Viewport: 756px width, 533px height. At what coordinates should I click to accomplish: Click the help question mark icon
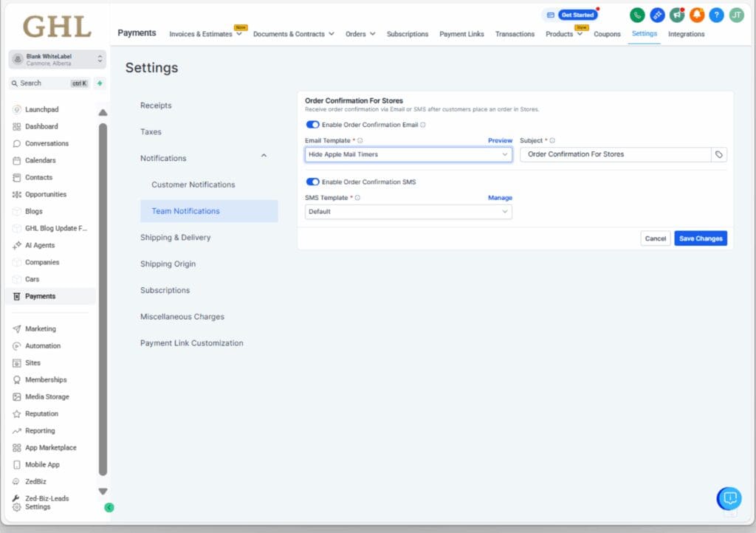pyautogui.click(x=715, y=15)
